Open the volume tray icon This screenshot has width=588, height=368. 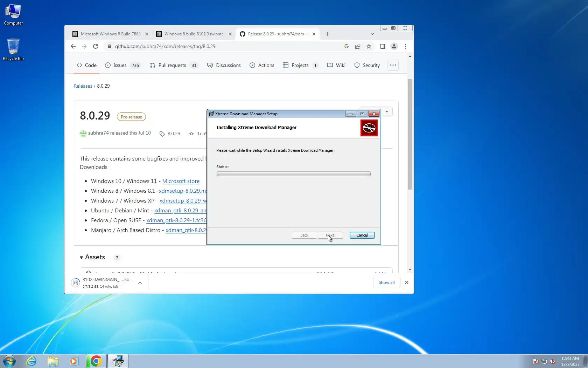[553, 361]
